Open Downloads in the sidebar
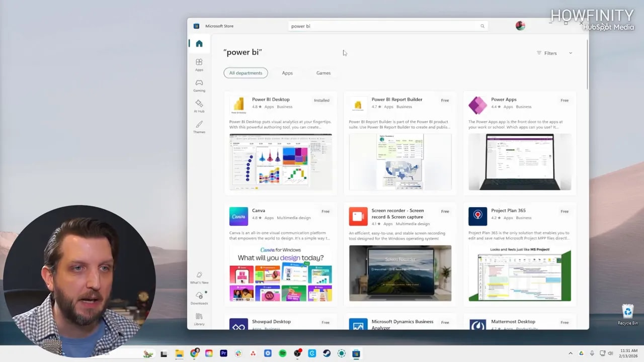This screenshot has width=644, height=362. point(199,298)
